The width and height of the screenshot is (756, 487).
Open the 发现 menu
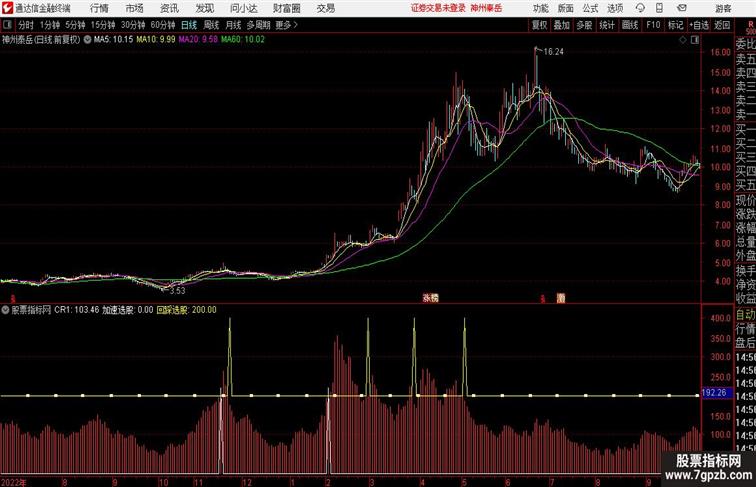[x=204, y=8]
